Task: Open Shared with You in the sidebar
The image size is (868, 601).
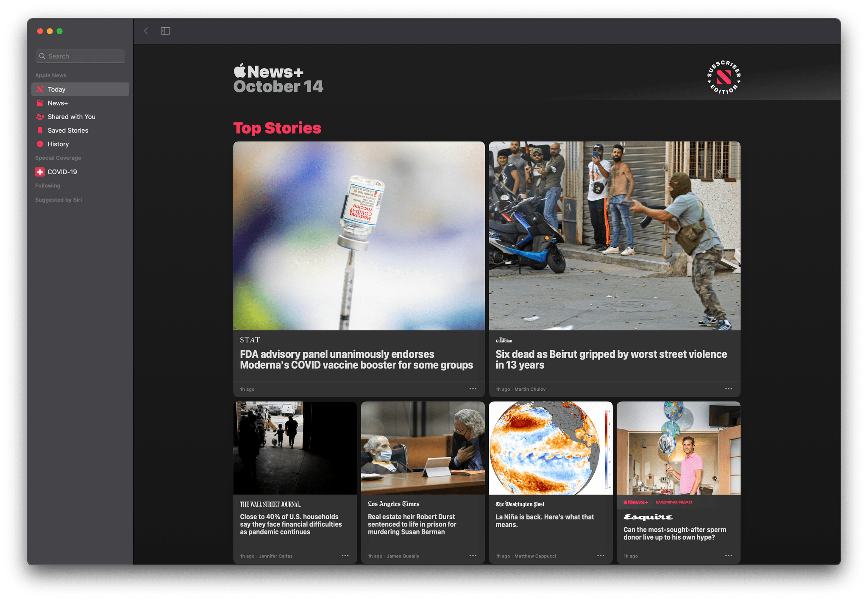Action: [x=80, y=117]
